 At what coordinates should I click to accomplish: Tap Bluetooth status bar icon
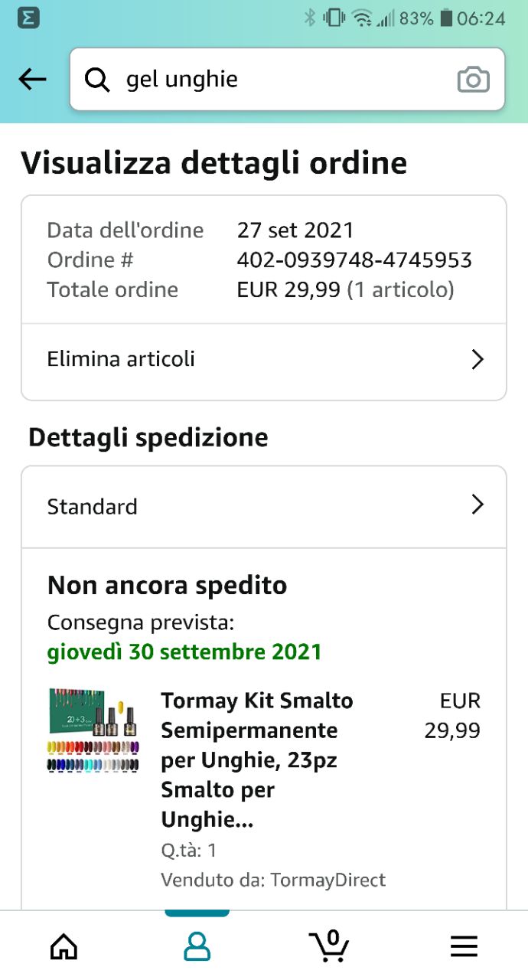click(309, 18)
